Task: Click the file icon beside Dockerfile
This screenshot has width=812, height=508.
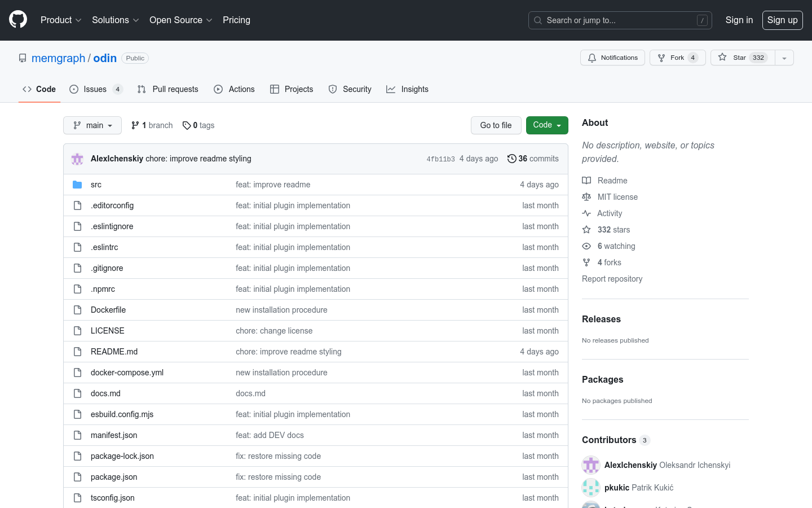Action: (77, 310)
